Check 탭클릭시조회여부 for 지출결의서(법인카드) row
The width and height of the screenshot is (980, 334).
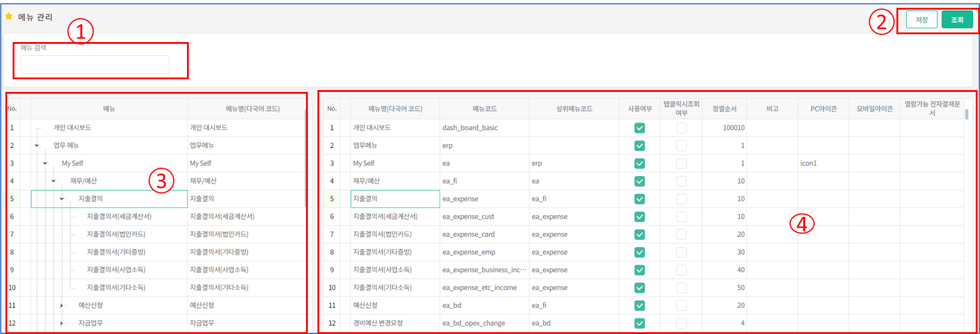(681, 234)
